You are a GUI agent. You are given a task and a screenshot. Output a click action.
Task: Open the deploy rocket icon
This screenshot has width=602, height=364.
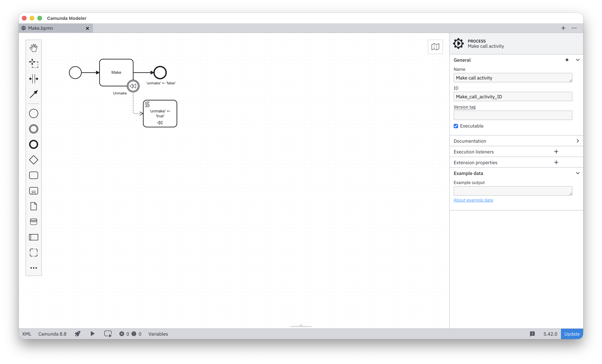tap(78, 334)
